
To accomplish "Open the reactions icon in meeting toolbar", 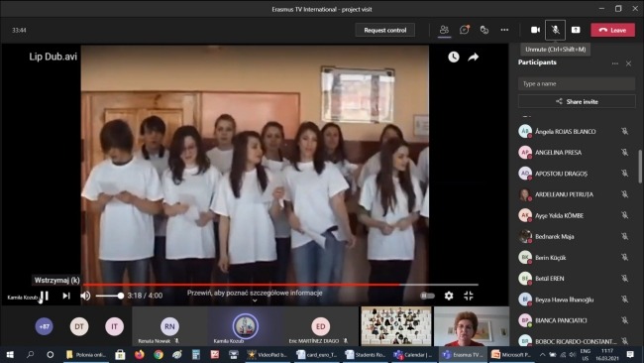I will click(484, 30).
